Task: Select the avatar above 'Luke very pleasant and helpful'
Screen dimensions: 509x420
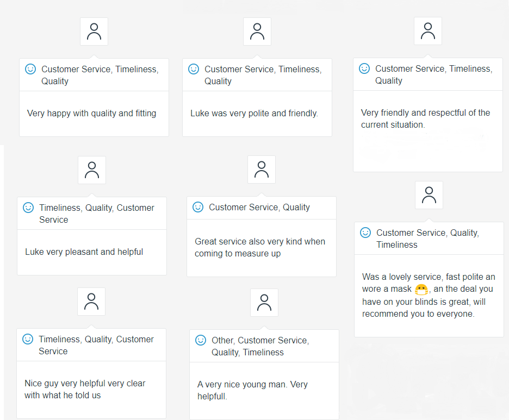Action: (x=92, y=170)
